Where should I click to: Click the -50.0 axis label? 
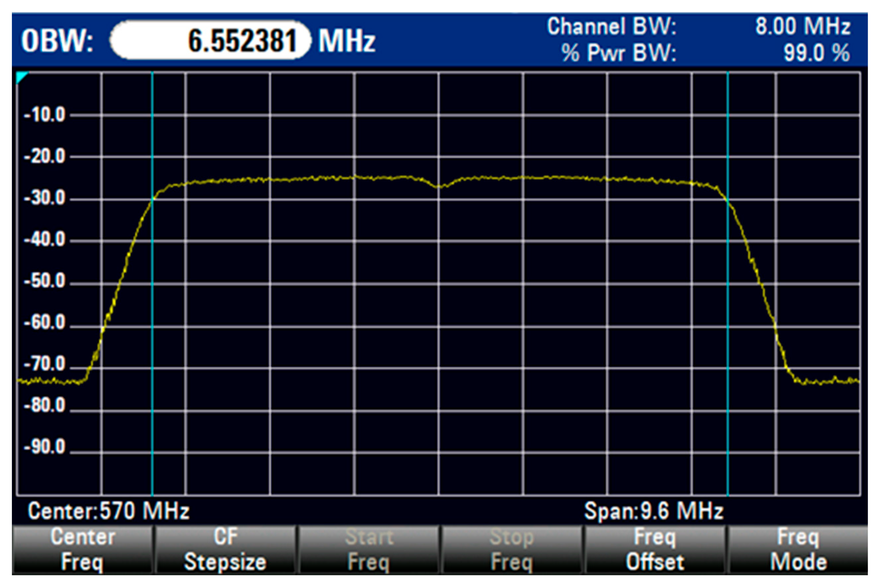pyautogui.click(x=44, y=281)
